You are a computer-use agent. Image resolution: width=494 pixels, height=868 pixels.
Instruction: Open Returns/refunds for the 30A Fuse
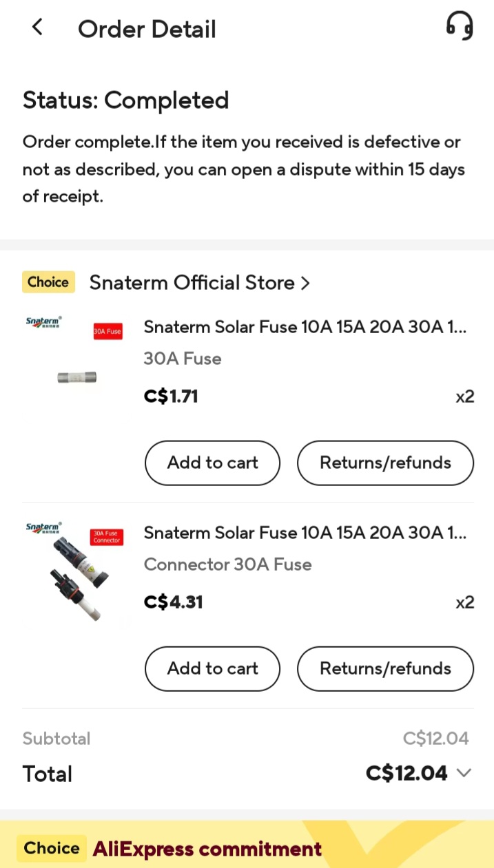click(x=385, y=463)
